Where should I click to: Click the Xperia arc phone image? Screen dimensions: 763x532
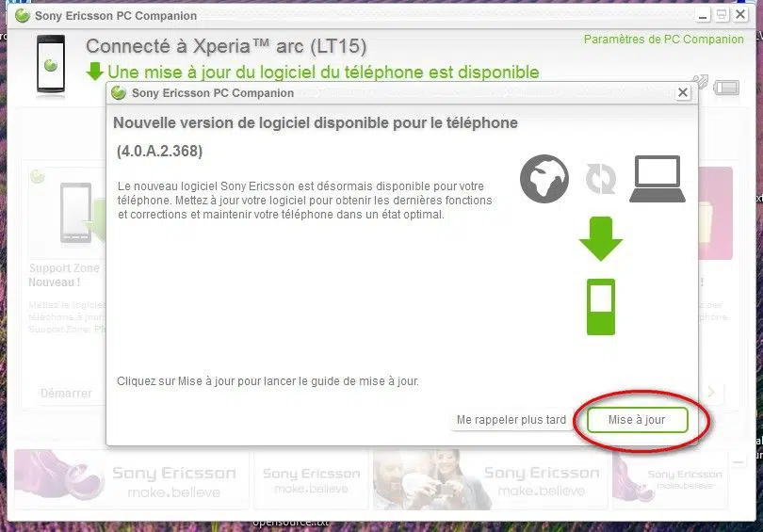pyautogui.click(x=51, y=64)
